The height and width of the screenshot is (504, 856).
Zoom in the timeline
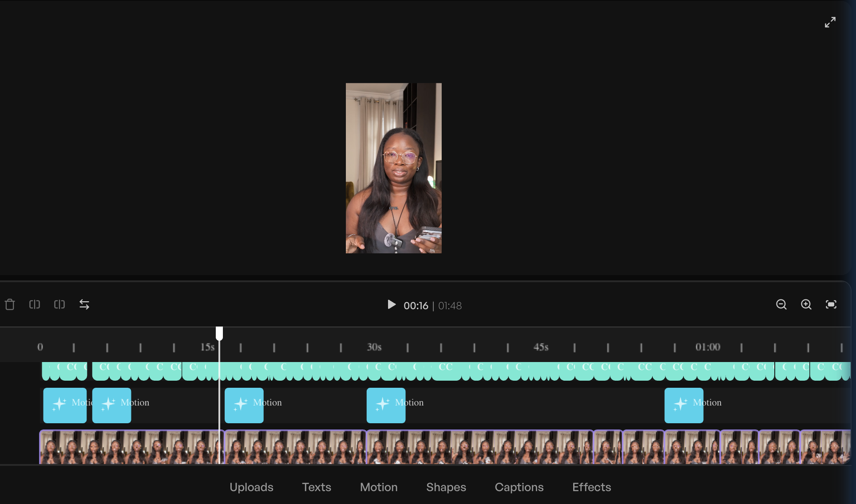[806, 304]
